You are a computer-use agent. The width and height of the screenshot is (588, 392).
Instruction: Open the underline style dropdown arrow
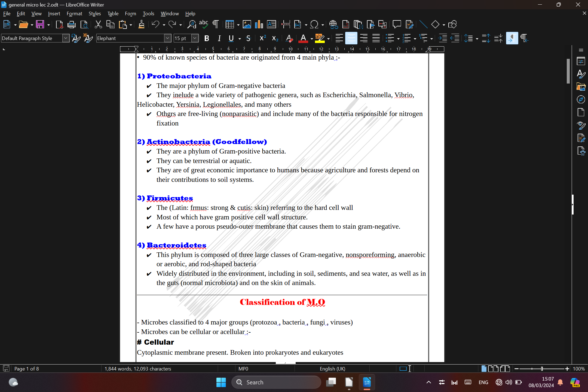point(240,39)
